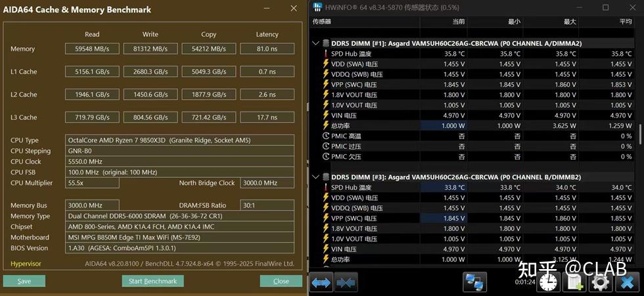Click the clock icon beside PMIC 过压

tap(326, 146)
